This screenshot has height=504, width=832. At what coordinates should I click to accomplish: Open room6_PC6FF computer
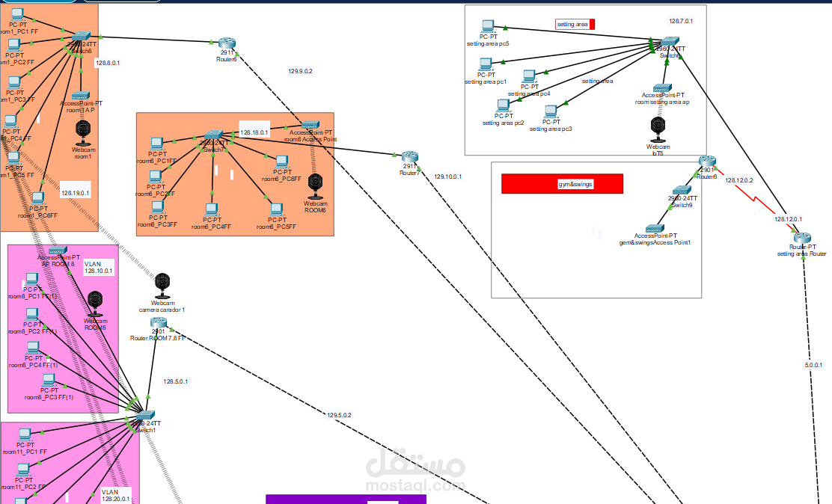(282, 162)
